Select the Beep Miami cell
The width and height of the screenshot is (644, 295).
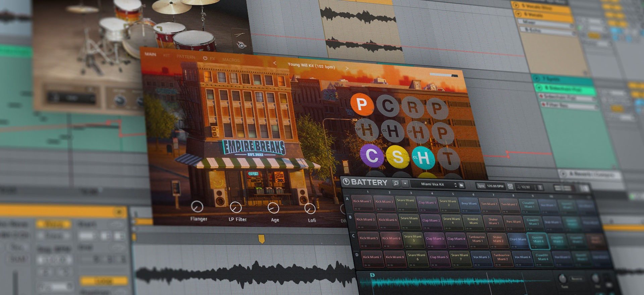[x=469, y=205]
